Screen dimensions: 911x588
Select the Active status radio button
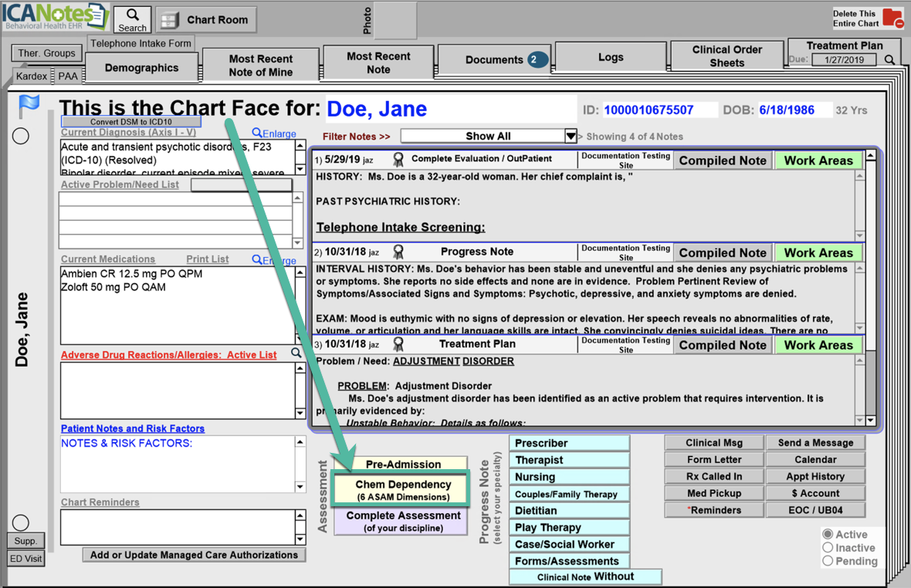tap(828, 534)
